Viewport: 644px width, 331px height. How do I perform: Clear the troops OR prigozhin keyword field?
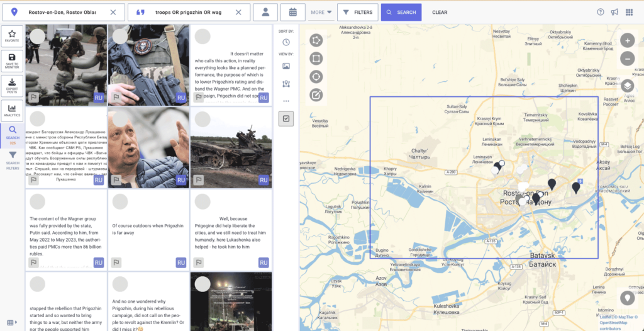click(x=238, y=13)
